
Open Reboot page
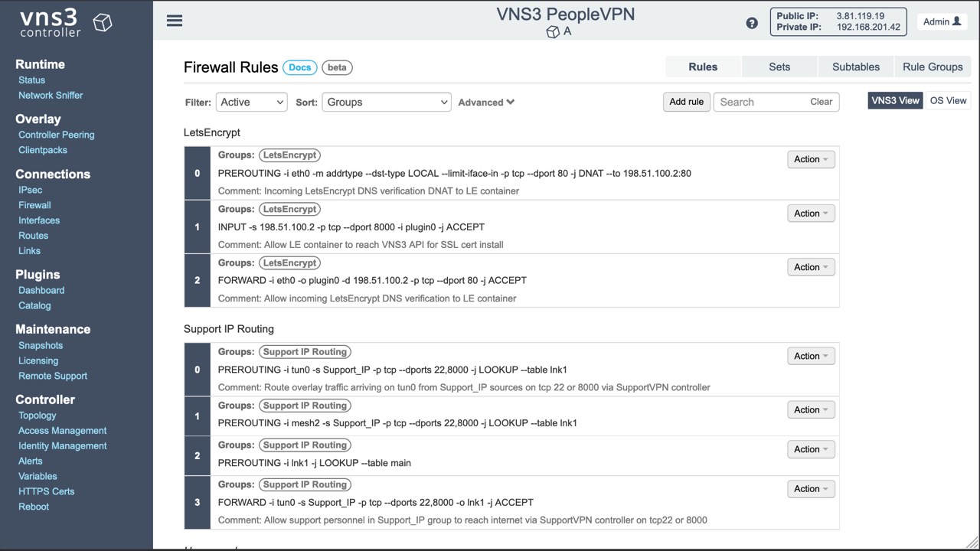34,507
